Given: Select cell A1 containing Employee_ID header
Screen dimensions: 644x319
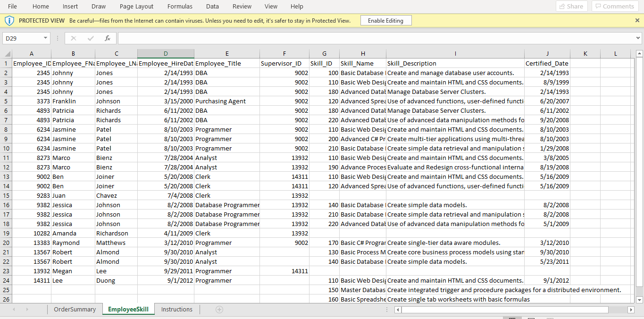Looking at the screenshot, I should [x=32, y=63].
